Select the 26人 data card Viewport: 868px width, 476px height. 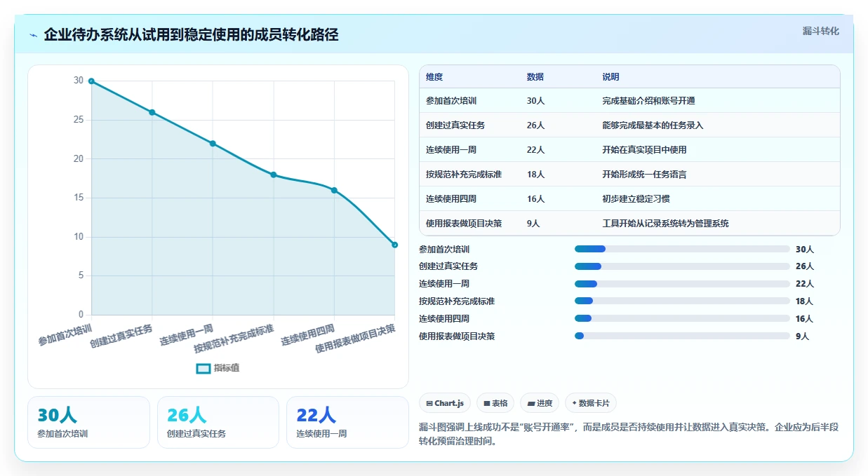click(218, 422)
